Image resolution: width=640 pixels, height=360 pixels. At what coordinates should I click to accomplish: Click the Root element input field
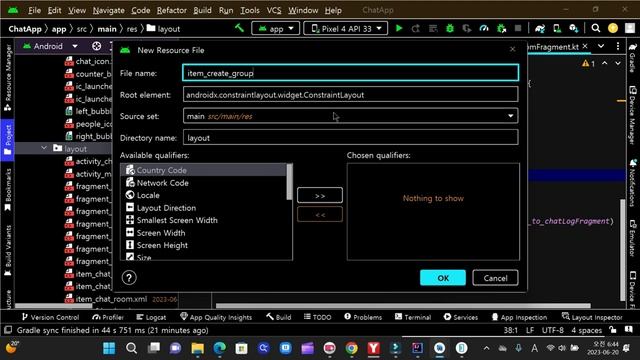(351, 95)
